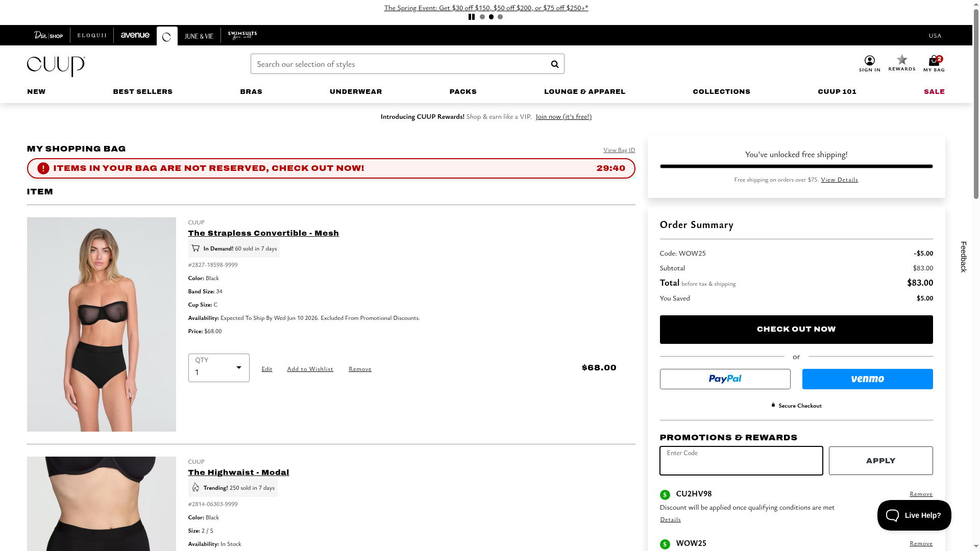Pause the promo banner carousel
The height and width of the screenshot is (551, 980).
point(471,17)
